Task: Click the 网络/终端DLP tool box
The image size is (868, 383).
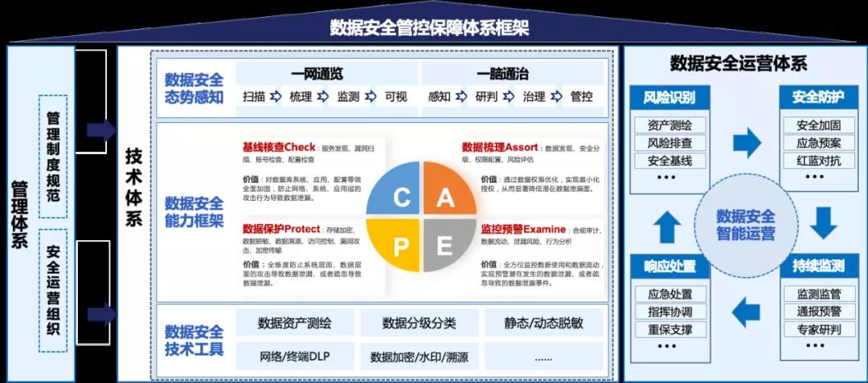Action: 294,356
